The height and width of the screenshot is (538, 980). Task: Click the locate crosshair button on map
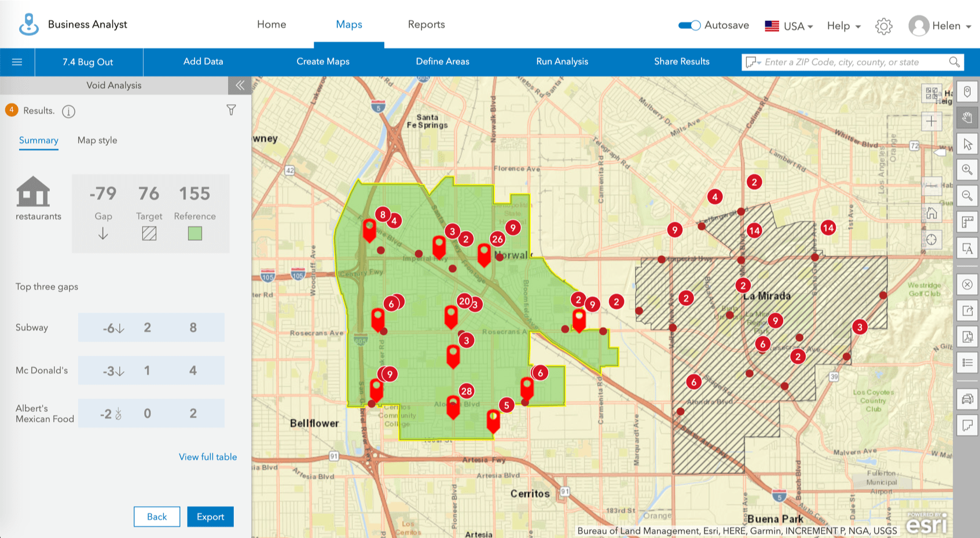[x=931, y=240]
